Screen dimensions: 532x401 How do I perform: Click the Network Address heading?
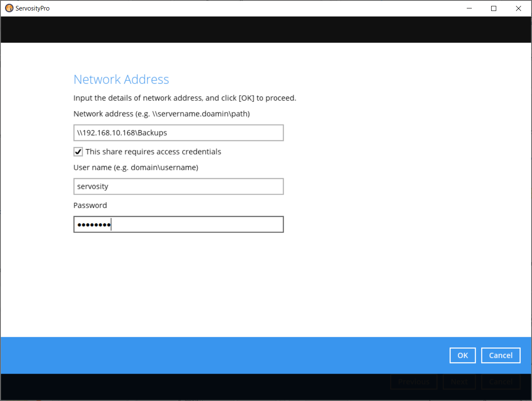121,79
